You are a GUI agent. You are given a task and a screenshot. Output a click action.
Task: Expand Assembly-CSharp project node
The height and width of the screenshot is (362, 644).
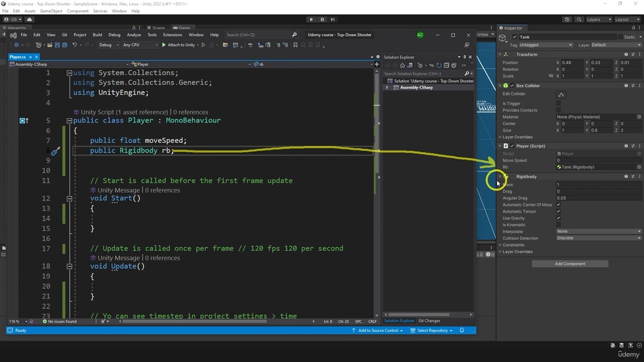pyautogui.click(x=387, y=87)
